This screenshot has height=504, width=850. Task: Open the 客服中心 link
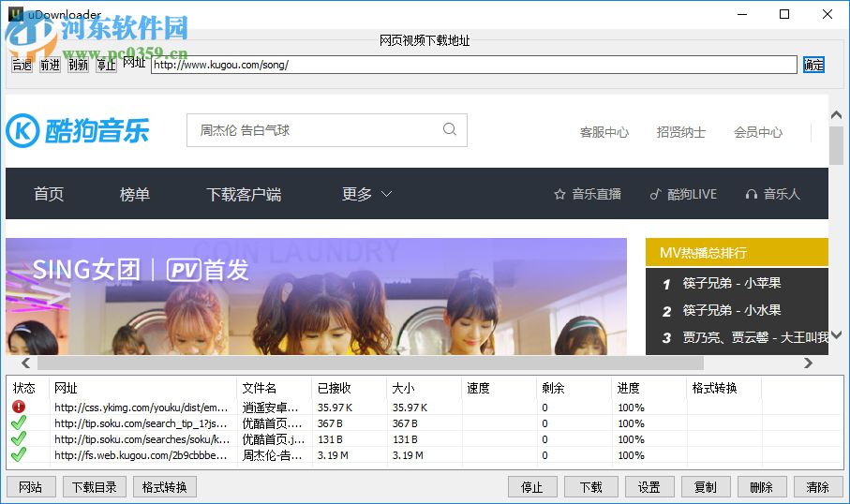[604, 132]
